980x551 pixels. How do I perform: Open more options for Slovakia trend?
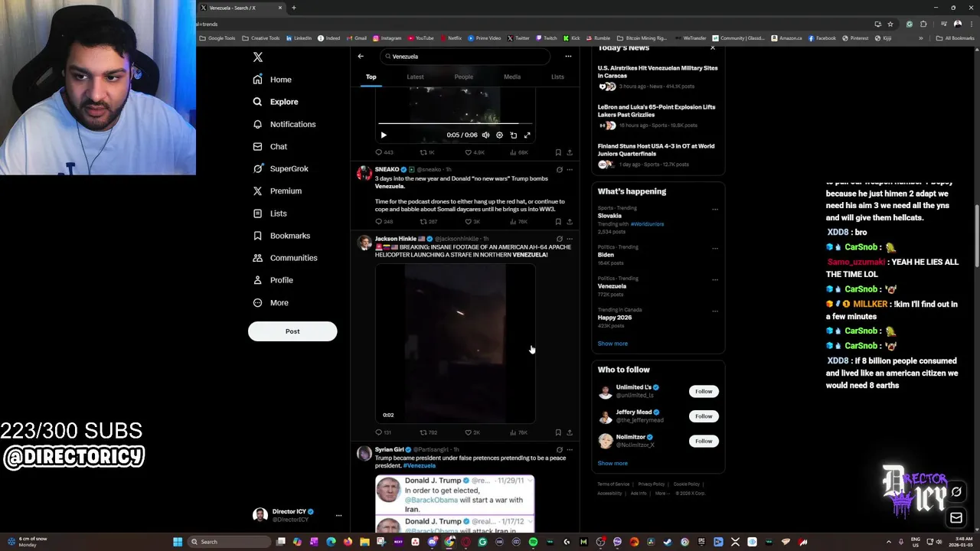tap(714, 209)
